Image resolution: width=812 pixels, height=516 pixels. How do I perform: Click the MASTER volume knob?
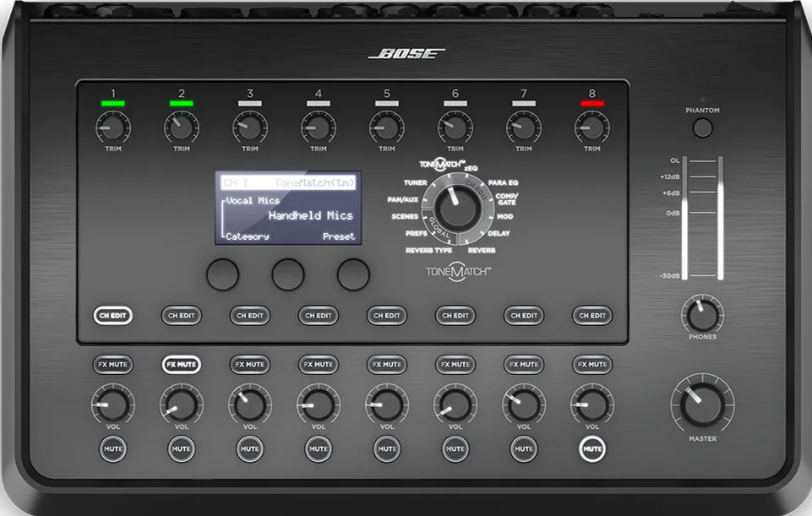pos(702,405)
